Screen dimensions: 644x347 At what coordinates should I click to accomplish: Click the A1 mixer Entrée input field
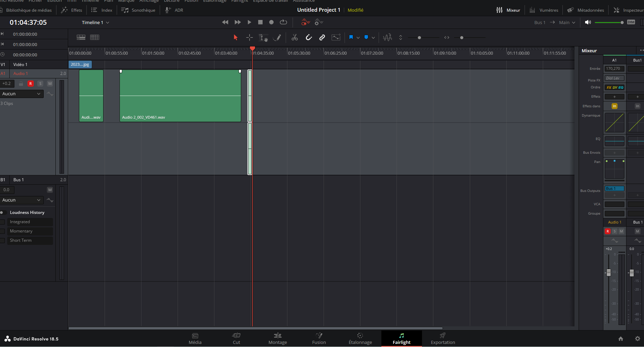tap(614, 69)
